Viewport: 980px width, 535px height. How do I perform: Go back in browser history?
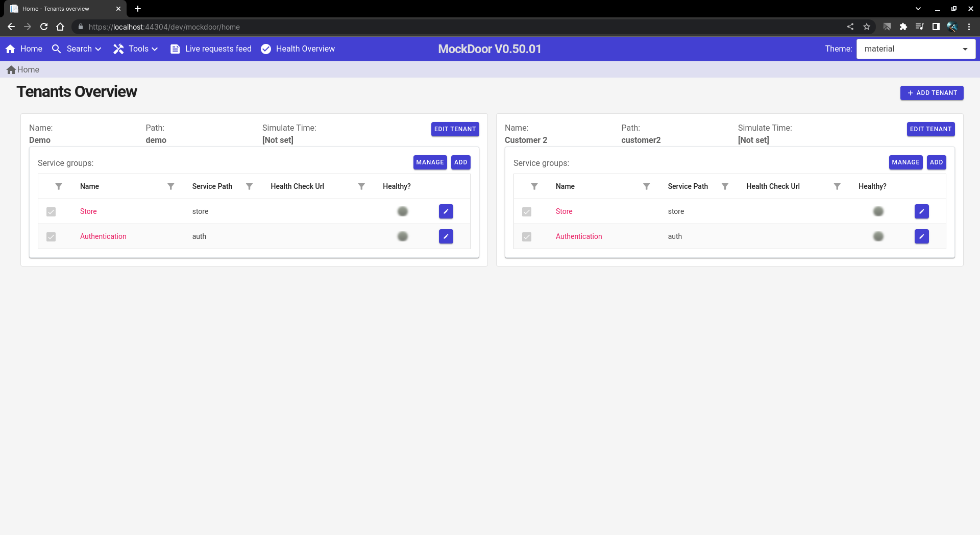[x=11, y=27]
